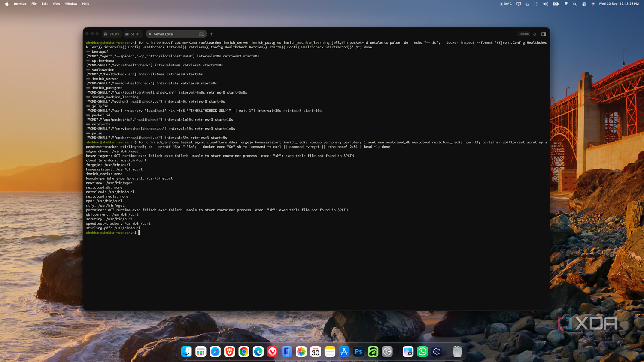644x362 pixels.
Task: Close the Server Local tab
Action: (150, 34)
